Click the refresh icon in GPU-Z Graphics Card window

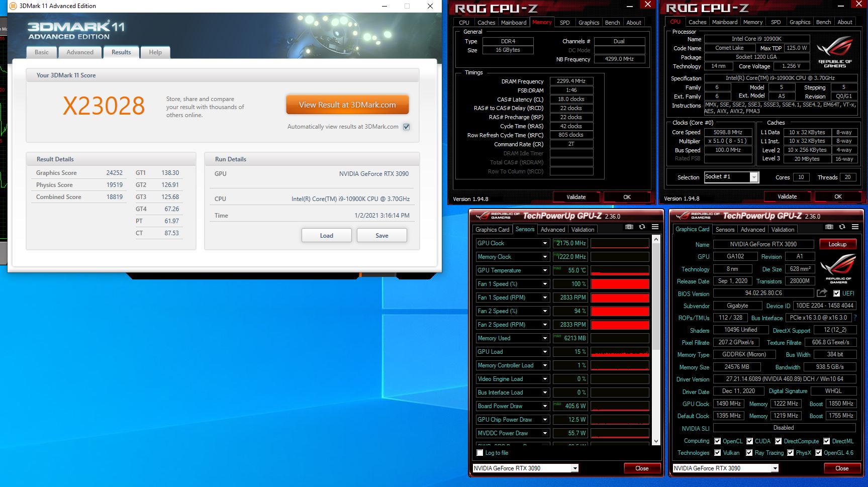click(x=842, y=227)
